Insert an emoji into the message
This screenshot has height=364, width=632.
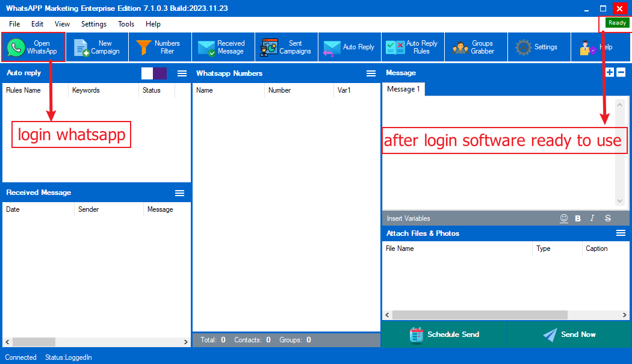(564, 218)
